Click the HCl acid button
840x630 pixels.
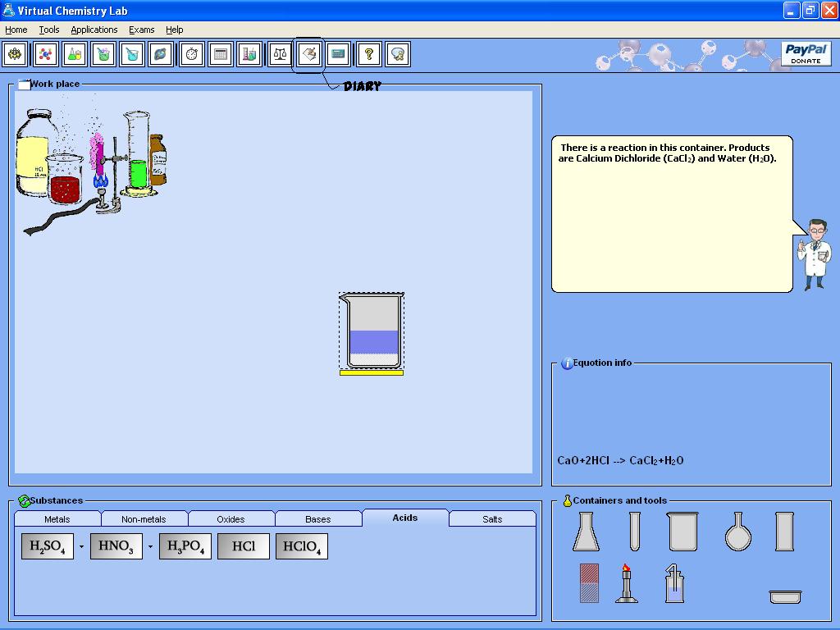[x=243, y=546]
